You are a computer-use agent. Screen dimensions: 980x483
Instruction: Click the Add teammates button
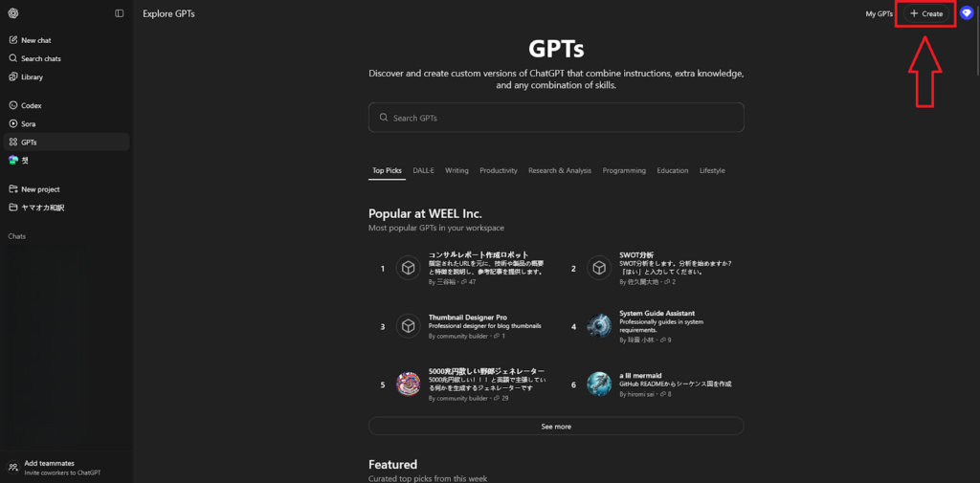tap(66, 468)
